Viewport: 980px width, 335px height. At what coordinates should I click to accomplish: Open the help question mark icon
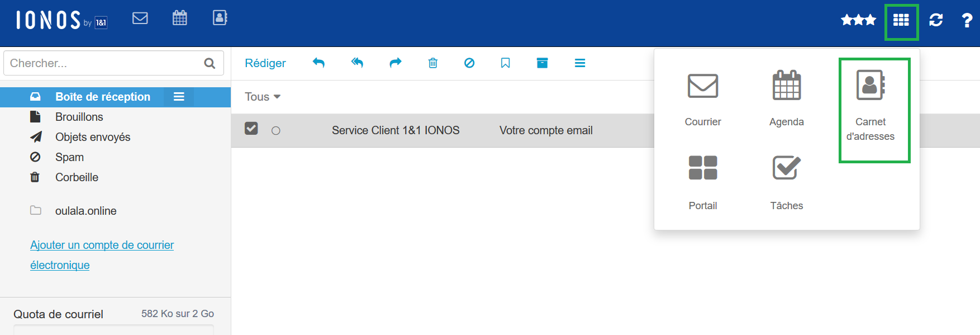pos(967,21)
